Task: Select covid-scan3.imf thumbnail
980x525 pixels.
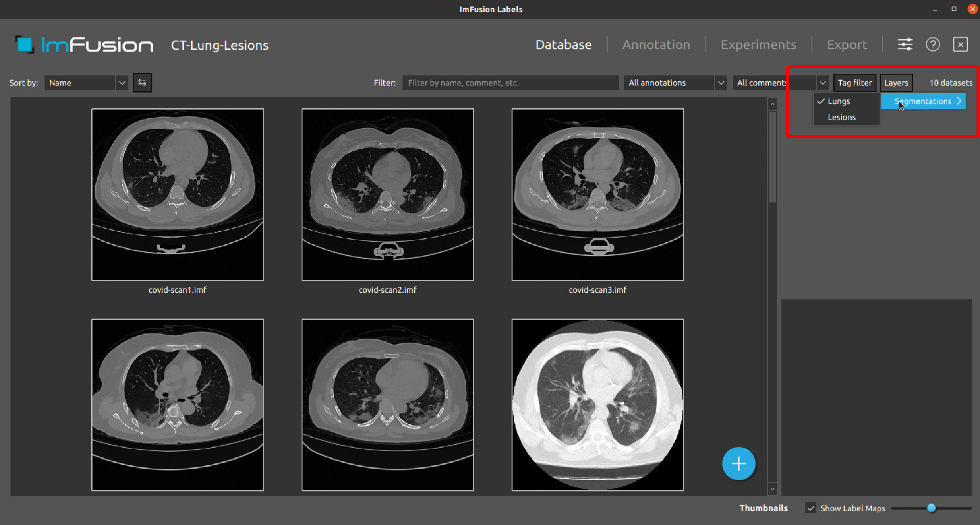Action: coord(597,195)
